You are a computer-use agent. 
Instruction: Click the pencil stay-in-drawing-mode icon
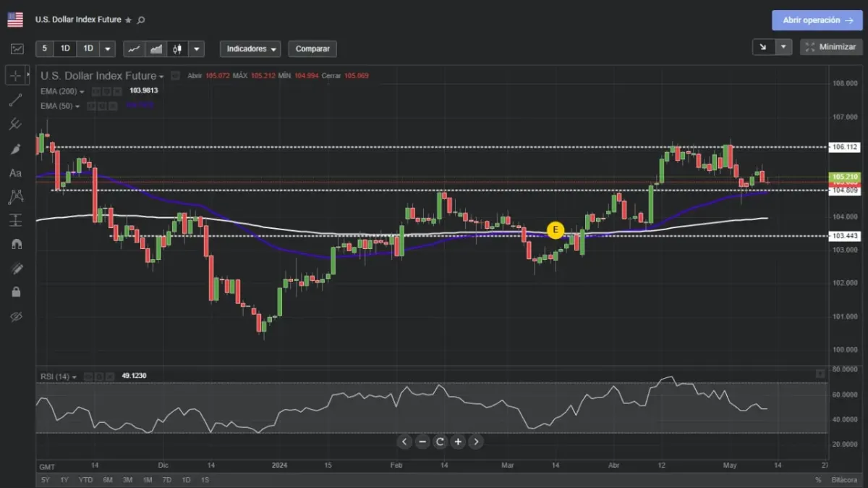click(x=16, y=269)
